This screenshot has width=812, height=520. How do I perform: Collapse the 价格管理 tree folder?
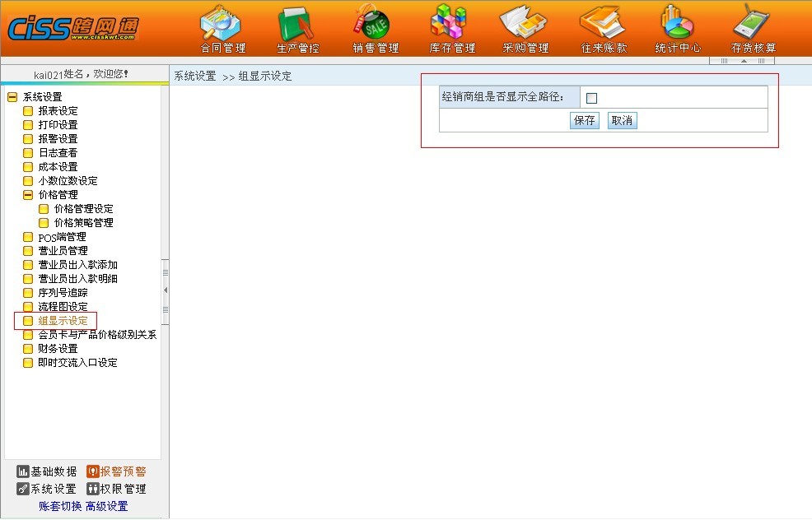[28, 195]
